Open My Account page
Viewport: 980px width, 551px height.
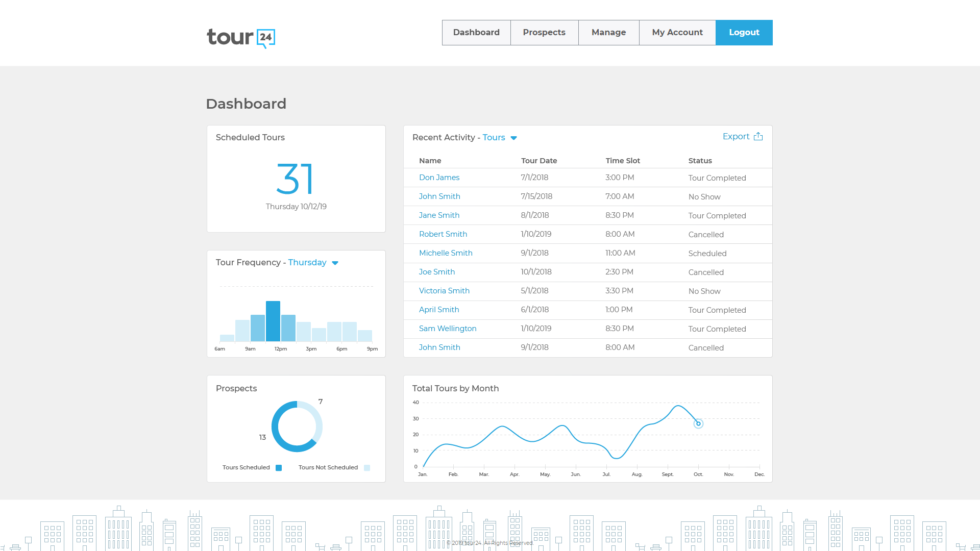coord(677,33)
